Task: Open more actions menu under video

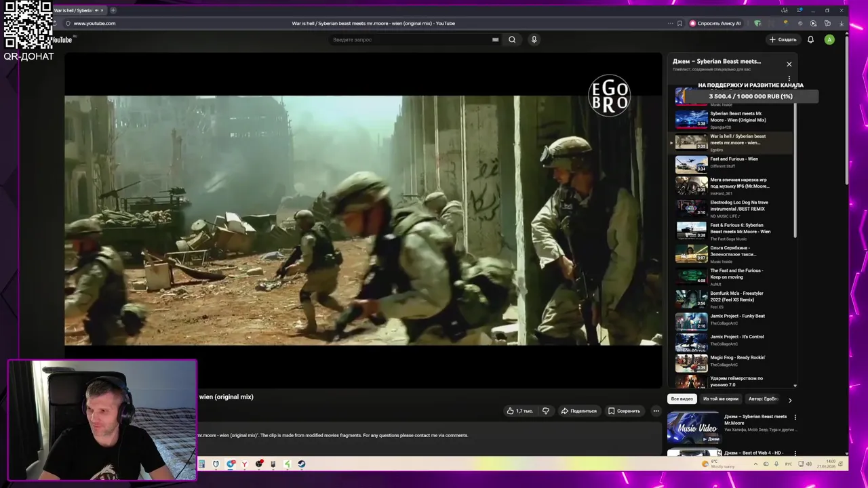Action: tap(656, 411)
